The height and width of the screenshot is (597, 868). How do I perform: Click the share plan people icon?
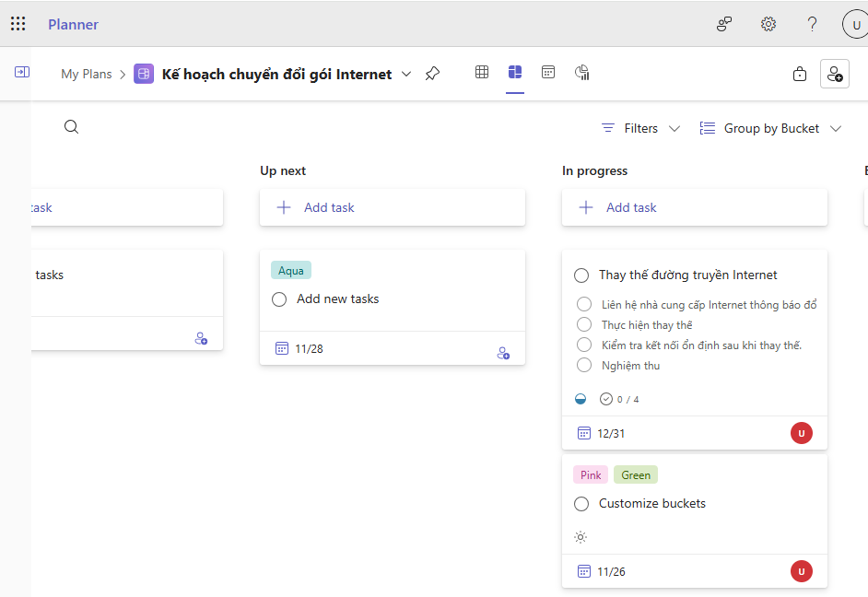(834, 74)
